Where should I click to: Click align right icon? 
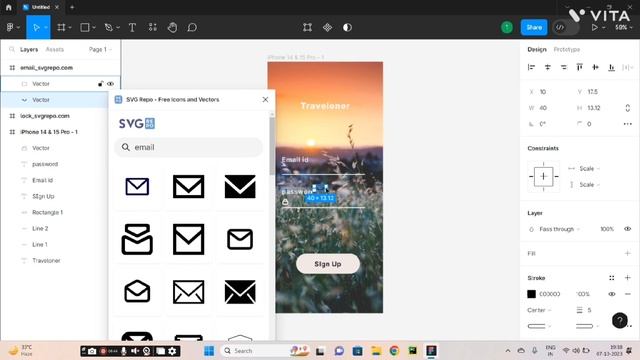pyautogui.click(x=564, y=67)
